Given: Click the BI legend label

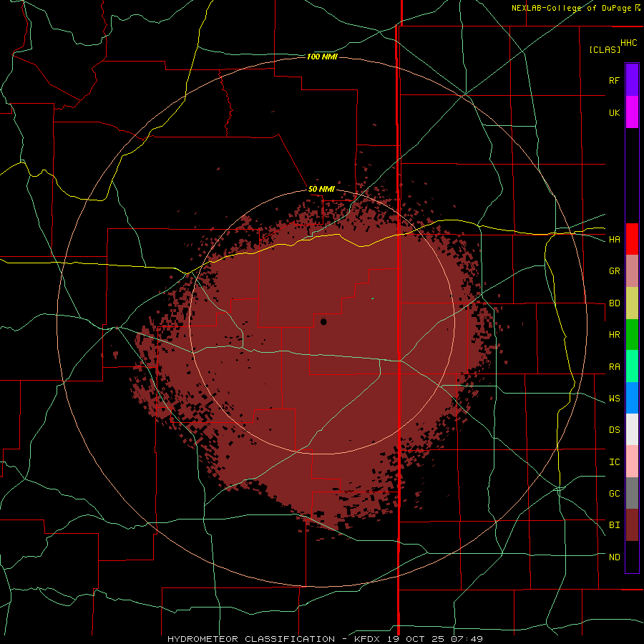Looking at the screenshot, I should click(614, 525).
